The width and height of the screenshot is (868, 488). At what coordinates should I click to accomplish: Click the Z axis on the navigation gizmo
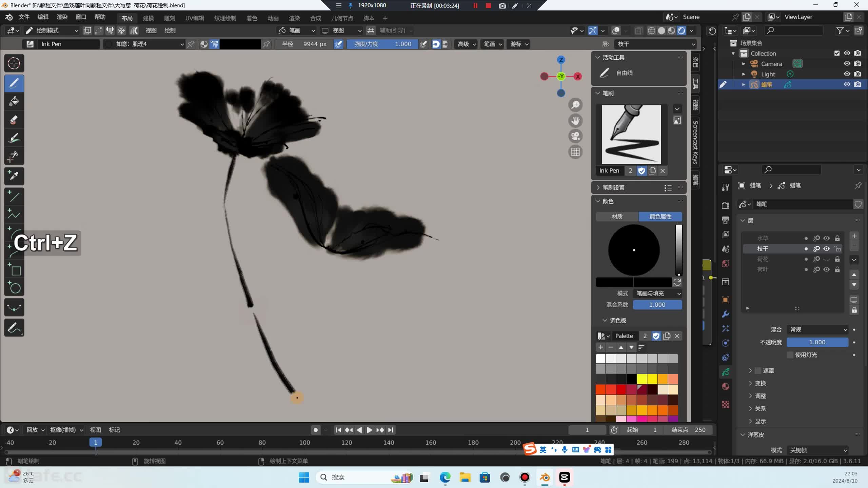(x=561, y=60)
